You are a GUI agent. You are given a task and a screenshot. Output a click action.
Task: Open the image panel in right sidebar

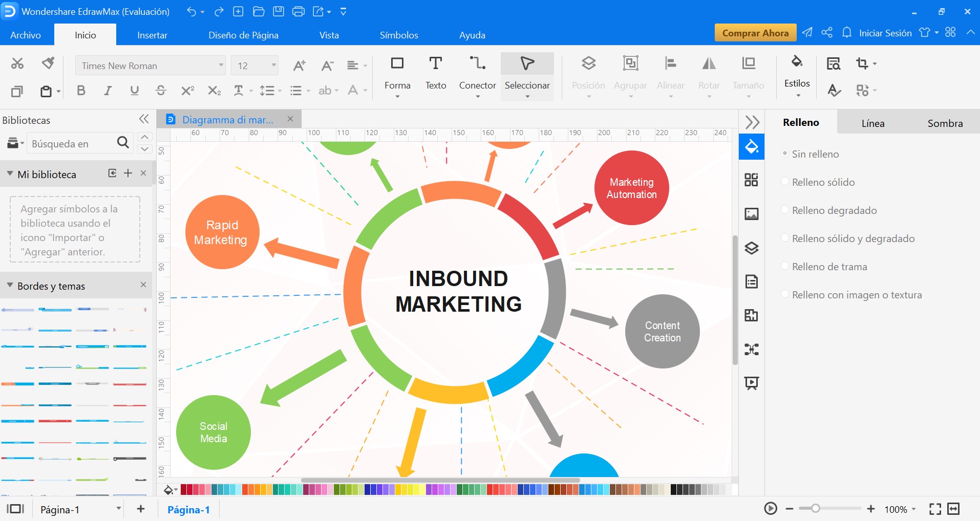pos(752,214)
